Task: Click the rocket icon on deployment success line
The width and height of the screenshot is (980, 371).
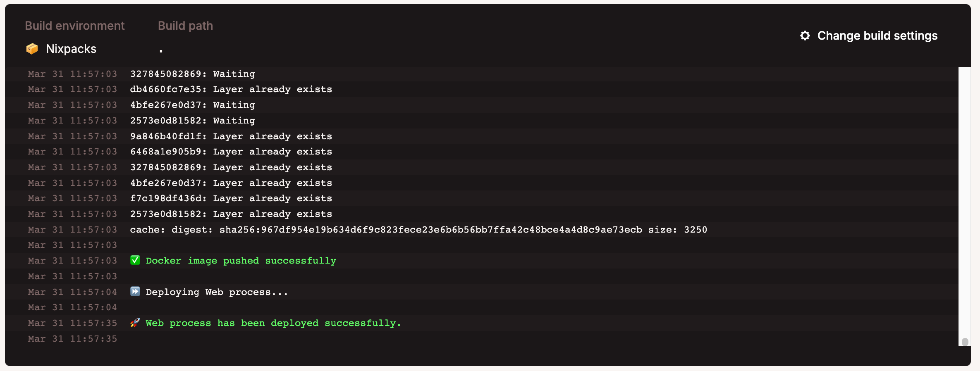Action: coord(135,323)
